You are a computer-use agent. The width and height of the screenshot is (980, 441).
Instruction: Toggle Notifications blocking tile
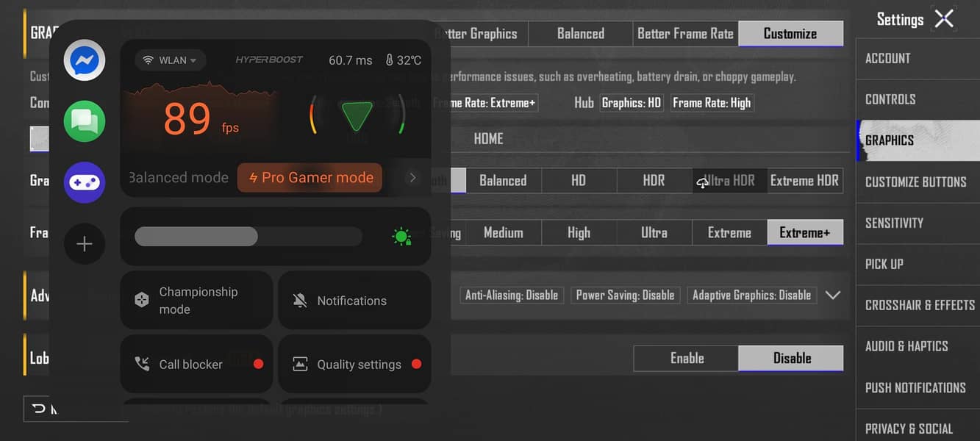click(354, 300)
